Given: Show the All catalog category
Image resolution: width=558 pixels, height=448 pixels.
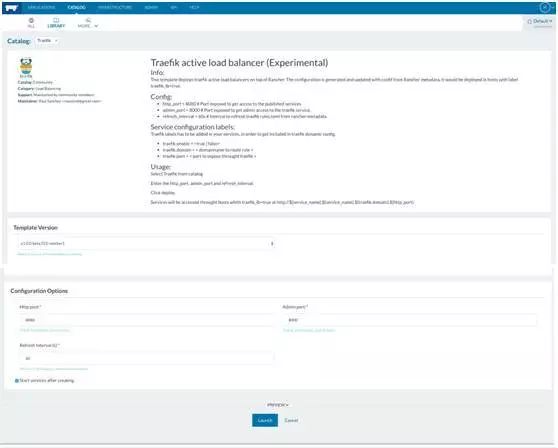Looking at the screenshot, I should click(x=31, y=23).
